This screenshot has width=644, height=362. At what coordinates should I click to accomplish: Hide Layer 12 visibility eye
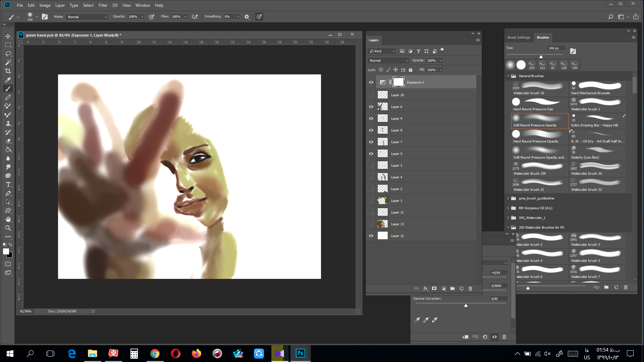(371, 236)
